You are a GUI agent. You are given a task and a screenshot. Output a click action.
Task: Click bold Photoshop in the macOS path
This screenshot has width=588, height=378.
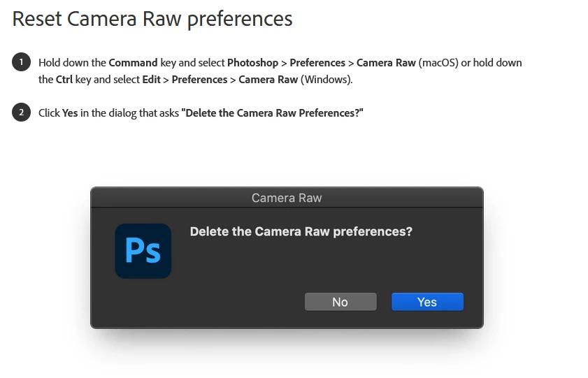[x=253, y=63]
